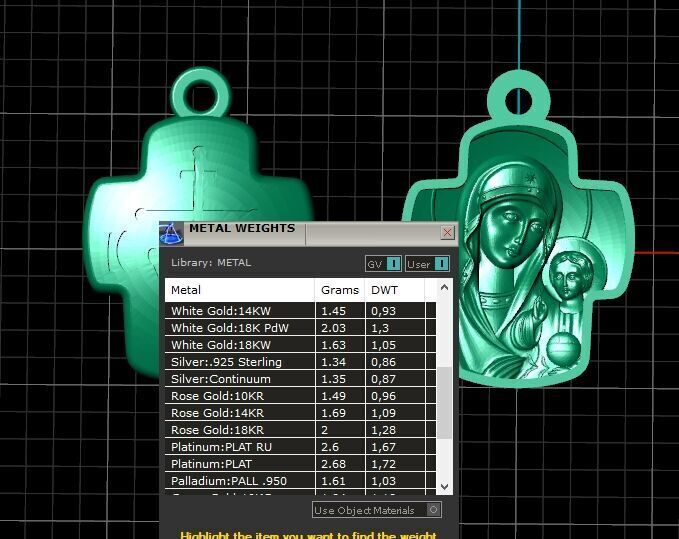Click the 0,93 DWT value

click(383, 311)
